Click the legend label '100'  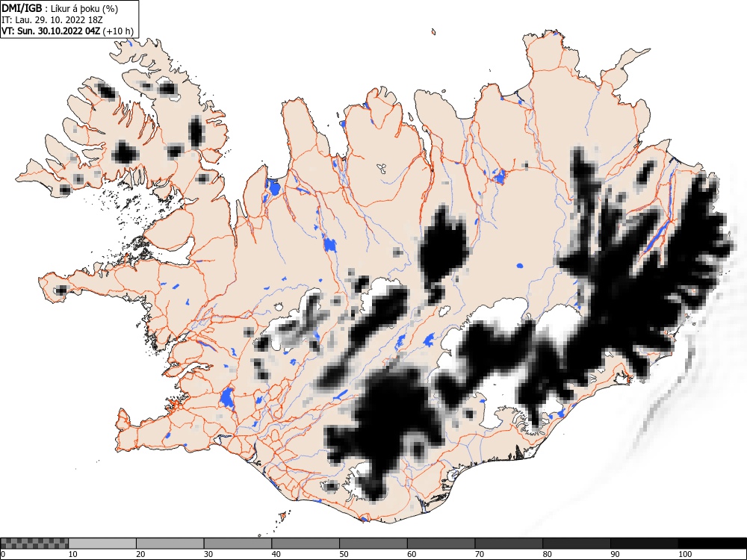click(x=684, y=554)
